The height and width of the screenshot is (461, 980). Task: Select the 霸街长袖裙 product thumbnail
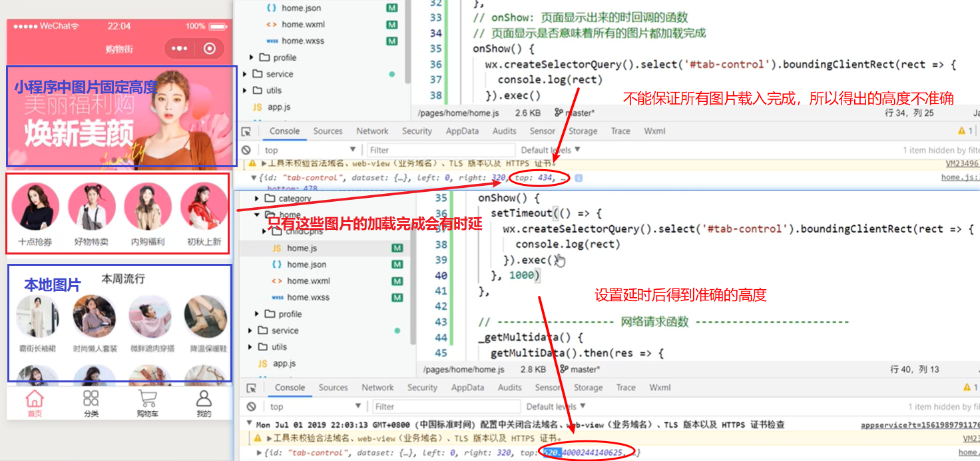(37, 317)
